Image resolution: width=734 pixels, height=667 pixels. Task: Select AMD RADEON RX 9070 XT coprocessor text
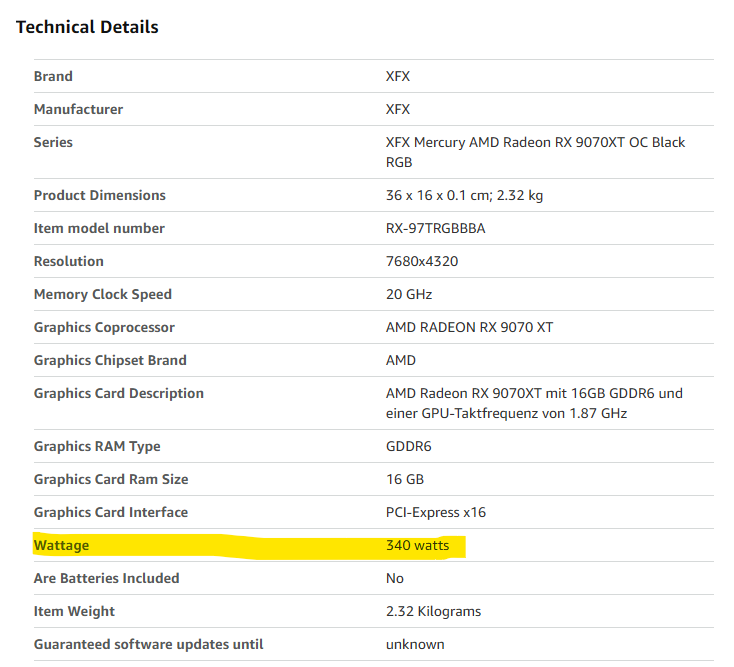469,327
